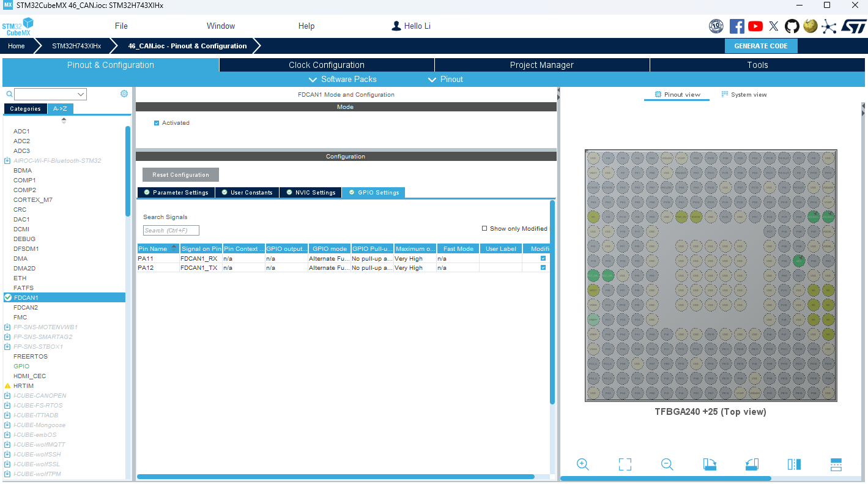This screenshot has height=484, width=868.
Task: Select the PA11 pin name cell
Action: pyautogui.click(x=158, y=258)
